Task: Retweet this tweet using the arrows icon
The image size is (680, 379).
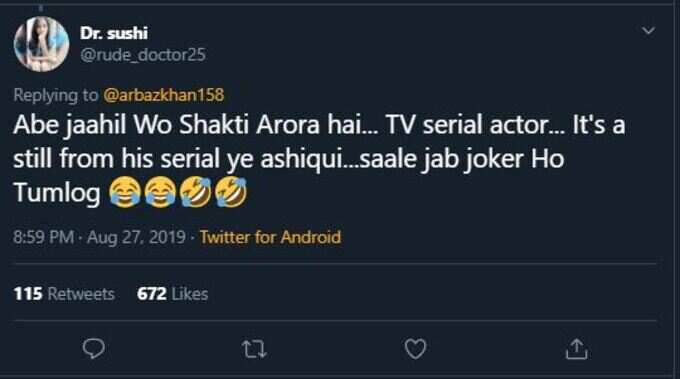Action: coord(254,350)
